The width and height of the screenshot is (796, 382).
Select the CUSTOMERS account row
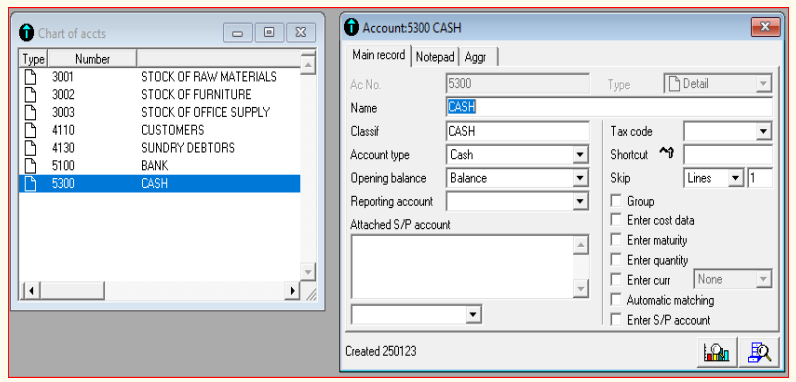click(159, 130)
